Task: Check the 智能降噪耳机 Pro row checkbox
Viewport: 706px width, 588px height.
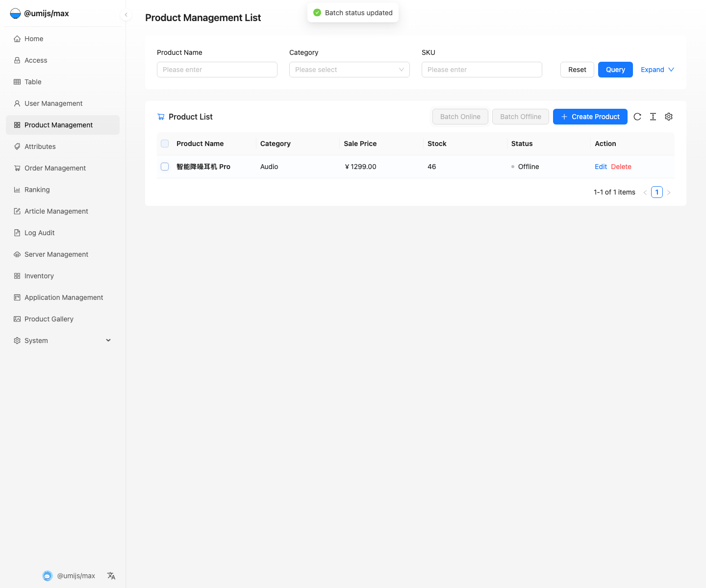Action: click(x=165, y=167)
